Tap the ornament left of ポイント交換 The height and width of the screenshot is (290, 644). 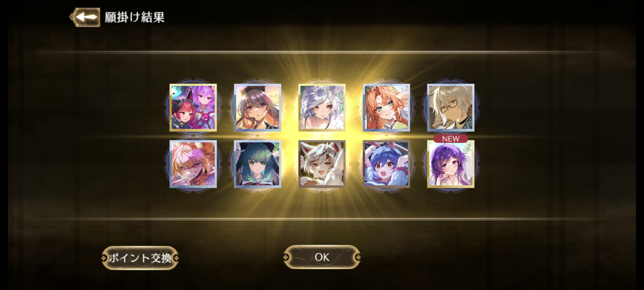104,258
